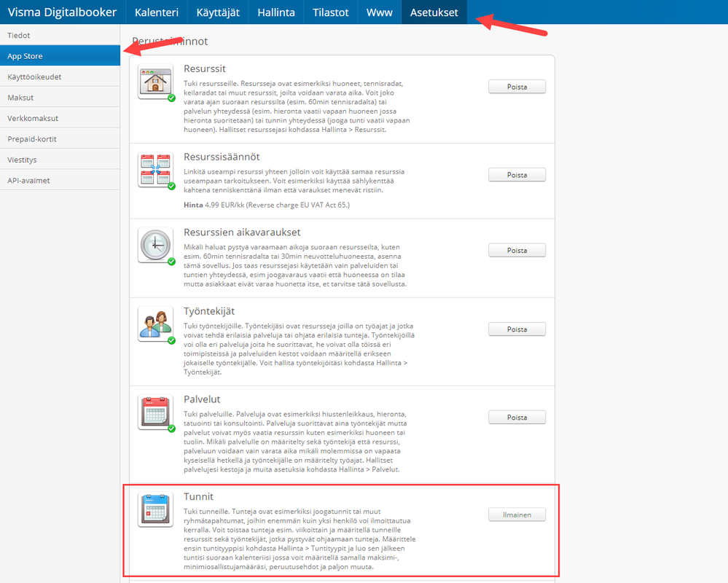Image resolution: width=728 pixels, height=583 pixels.
Task: Go to the Hallinta tab
Action: [x=276, y=12]
